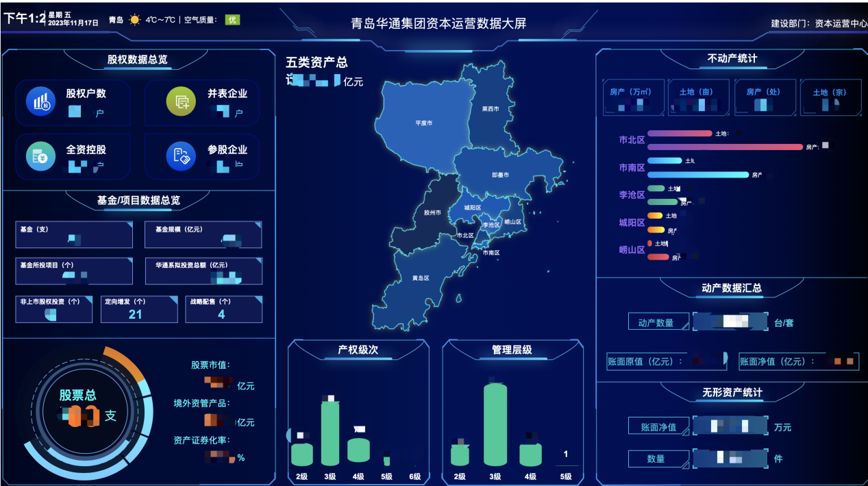
Task: Click the 全资控股 teal yen icon
Action: pos(40,156)
